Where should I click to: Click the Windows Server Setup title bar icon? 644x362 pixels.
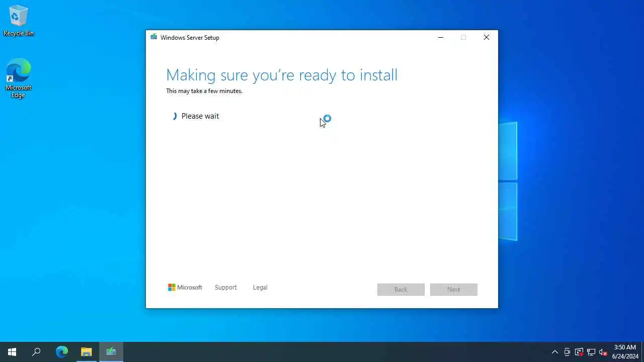pos(153,37)
